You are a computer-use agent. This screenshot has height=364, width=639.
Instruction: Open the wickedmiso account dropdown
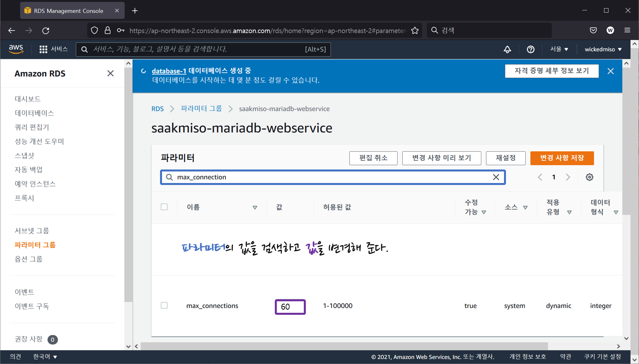tap(603, 49)
